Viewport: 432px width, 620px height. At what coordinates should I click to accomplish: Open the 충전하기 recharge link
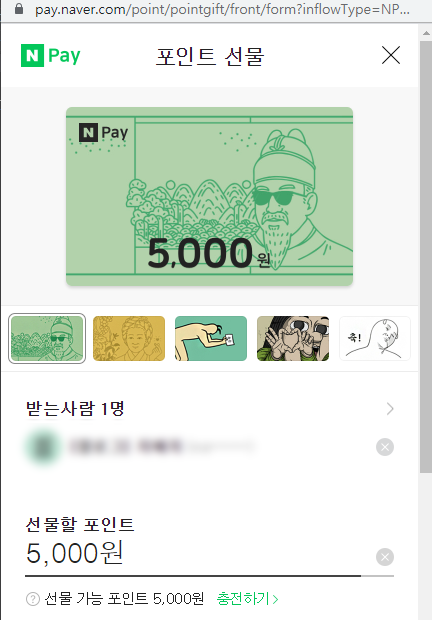point(247,599)
